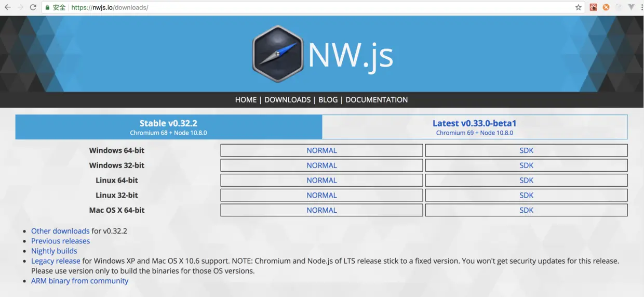Download Linux 32-bit NORMAL build
This screenshot has width=644, height=297.
[321, 196]
